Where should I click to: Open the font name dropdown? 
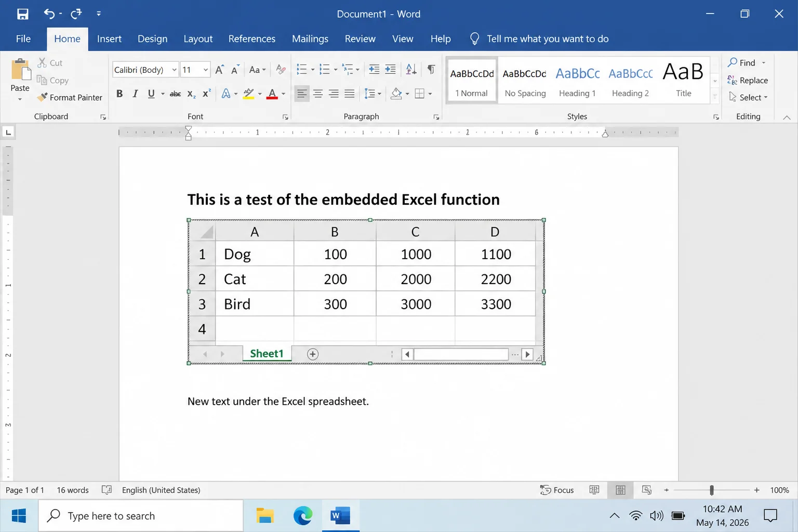pyautogui.click(x=174, y=70)
